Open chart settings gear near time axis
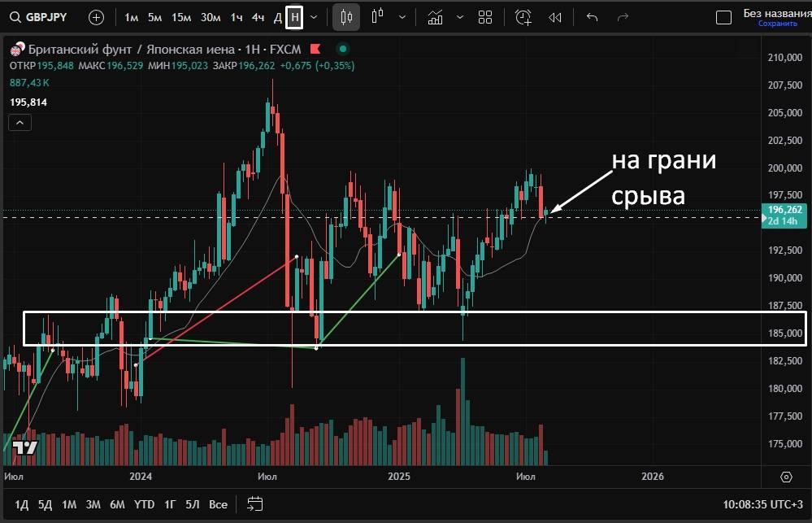Viewport: 812px width, 523px height. pyautogui.click(x=786, y=477)
